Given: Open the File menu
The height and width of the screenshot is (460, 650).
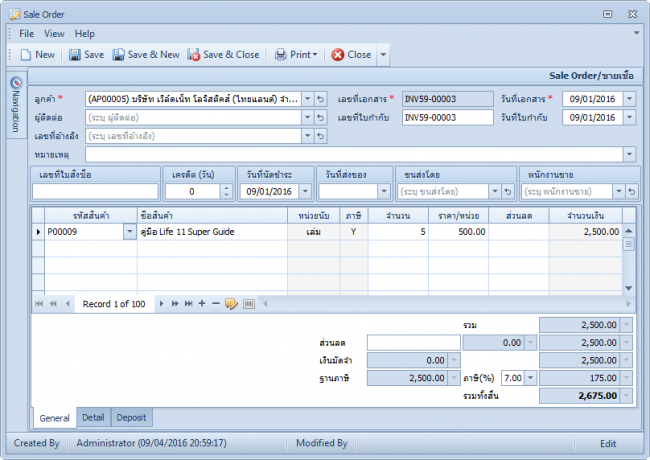Looking at the screenshot, I should point(27,34).
